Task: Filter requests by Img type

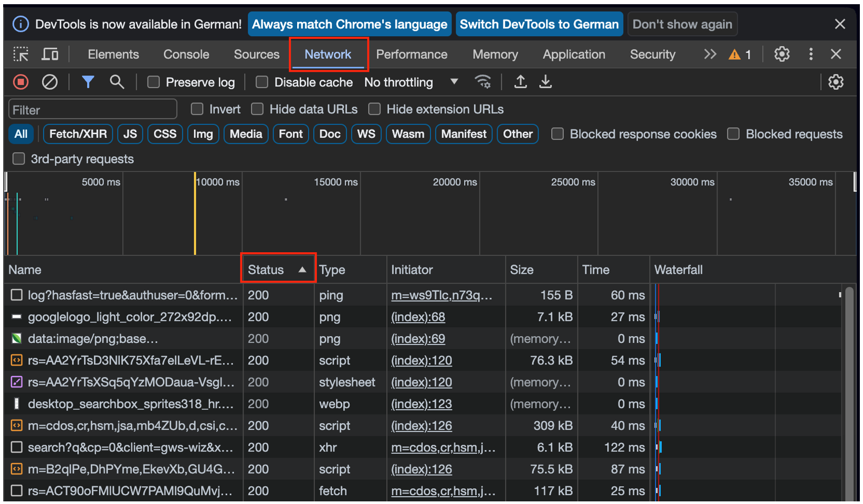Action: coord(203,134)
